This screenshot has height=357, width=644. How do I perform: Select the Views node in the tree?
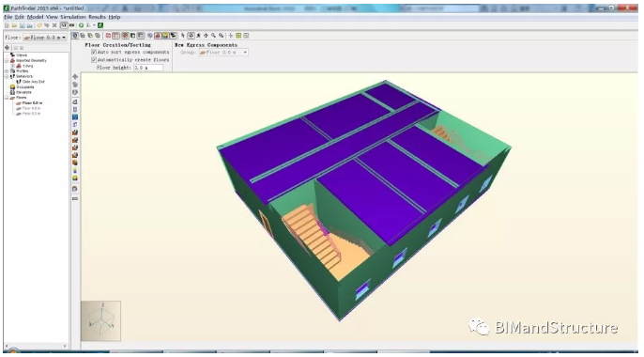point(22,54)
